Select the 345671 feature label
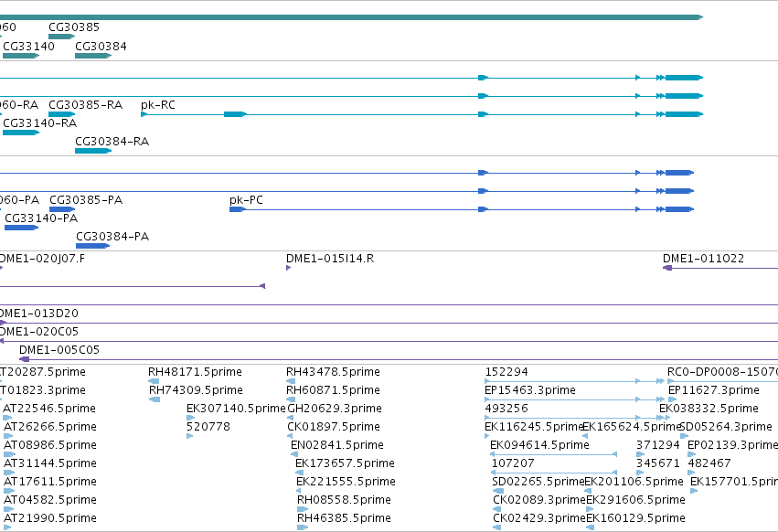778x532 pixels. [658, 463]
